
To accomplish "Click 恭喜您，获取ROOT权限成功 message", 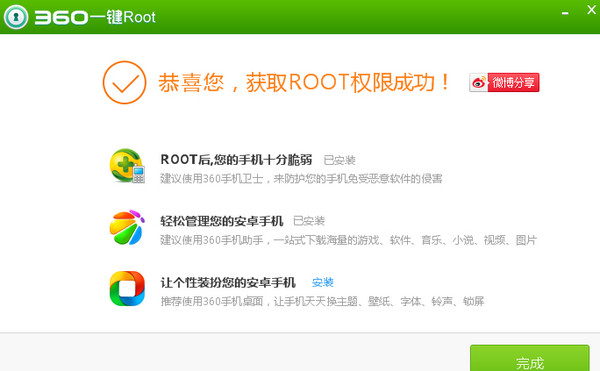I will (x=304, y=82).
